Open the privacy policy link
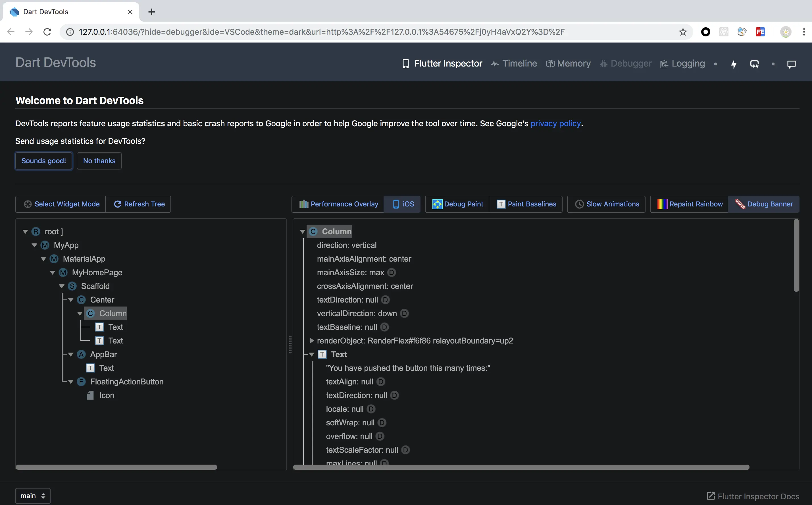The height and width of the screenshot is (505, 812). click(x=555, y=124)
